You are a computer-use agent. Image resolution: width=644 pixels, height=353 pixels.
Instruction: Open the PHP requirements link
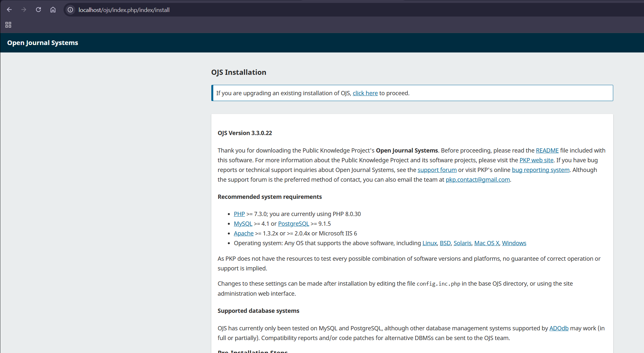click(x=239, y=214)
